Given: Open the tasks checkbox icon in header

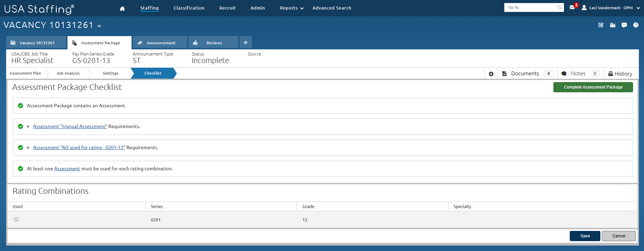Looking at the screenshot, I should click(x=601, y=25).
